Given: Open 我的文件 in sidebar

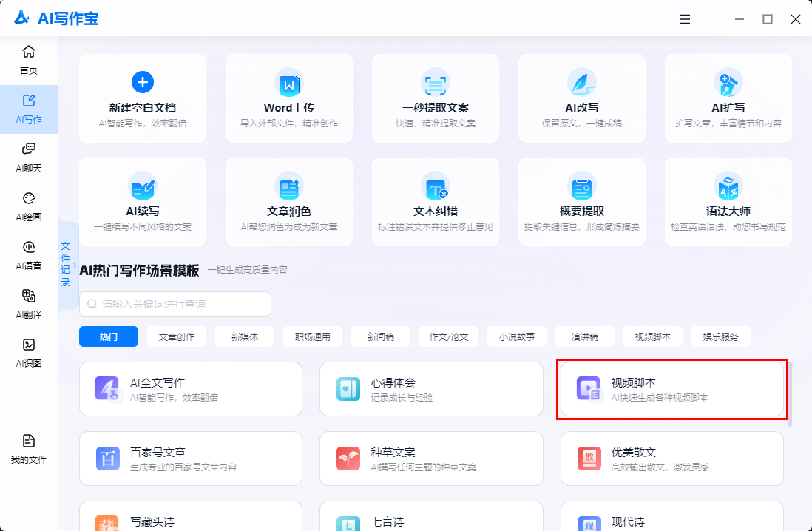Looking at the screenshot, I should point(29,449).
